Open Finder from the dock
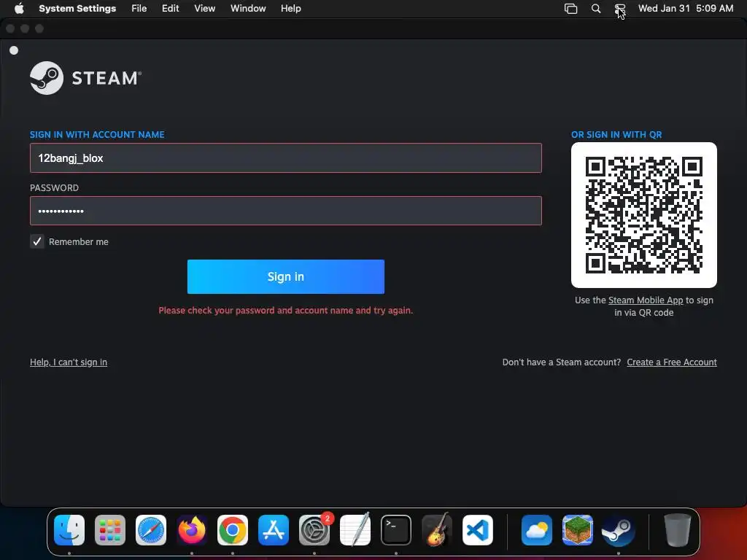The width and height of the screenshot is (747, 560). (69, 530)
